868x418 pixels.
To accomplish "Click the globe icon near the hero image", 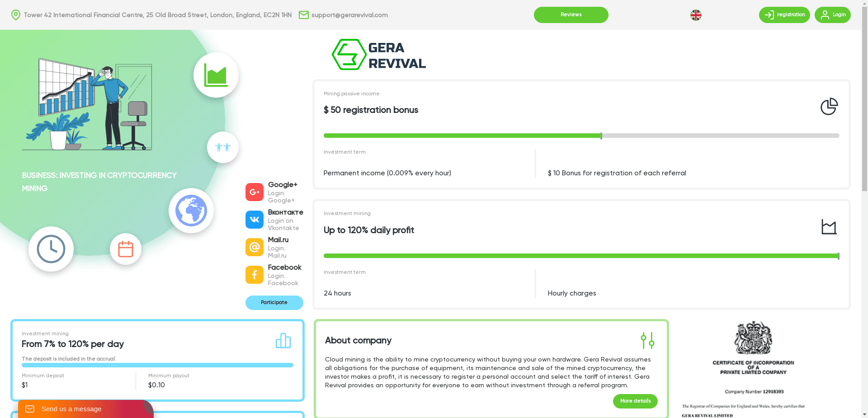I will [191, 210].
